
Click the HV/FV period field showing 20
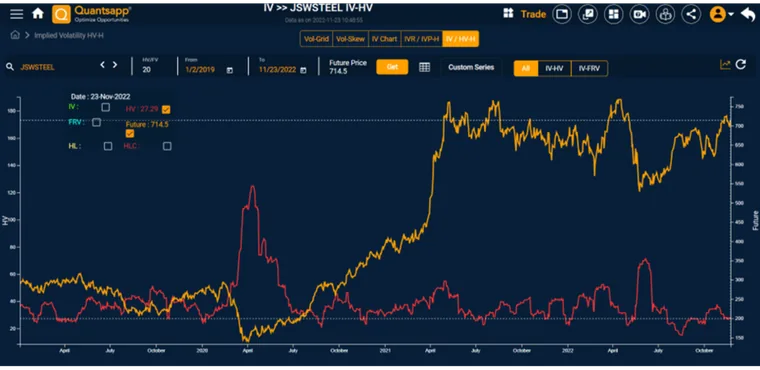tap(146, 70)
